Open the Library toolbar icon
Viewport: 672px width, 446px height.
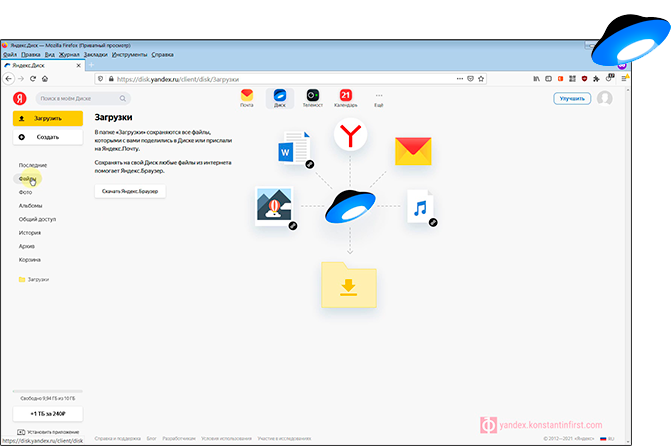(536, 79)
